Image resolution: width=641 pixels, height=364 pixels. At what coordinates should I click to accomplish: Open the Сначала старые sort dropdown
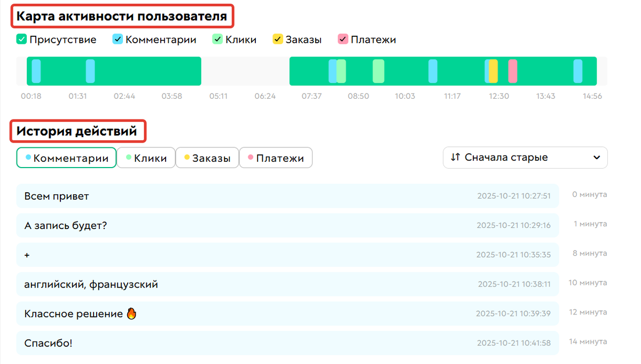(x=525, y=157)
